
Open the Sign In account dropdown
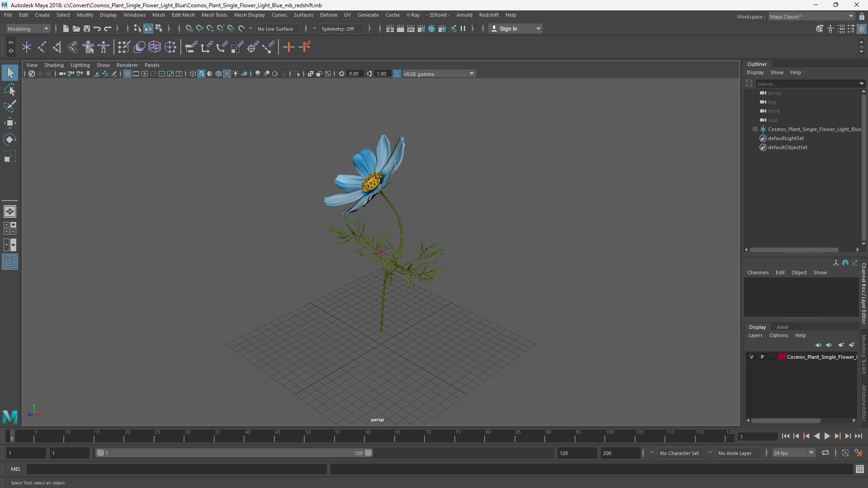515,28
